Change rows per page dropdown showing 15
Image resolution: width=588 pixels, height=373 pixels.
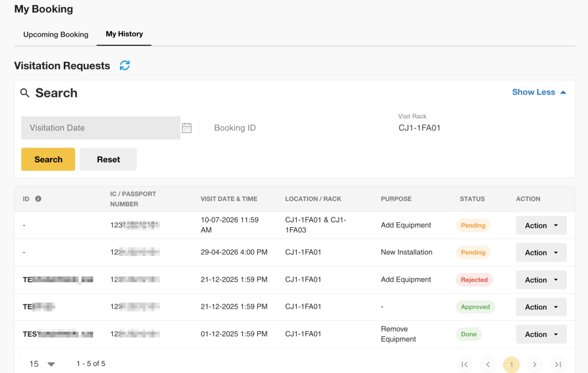pyautogui.click(x=42, y=364)
